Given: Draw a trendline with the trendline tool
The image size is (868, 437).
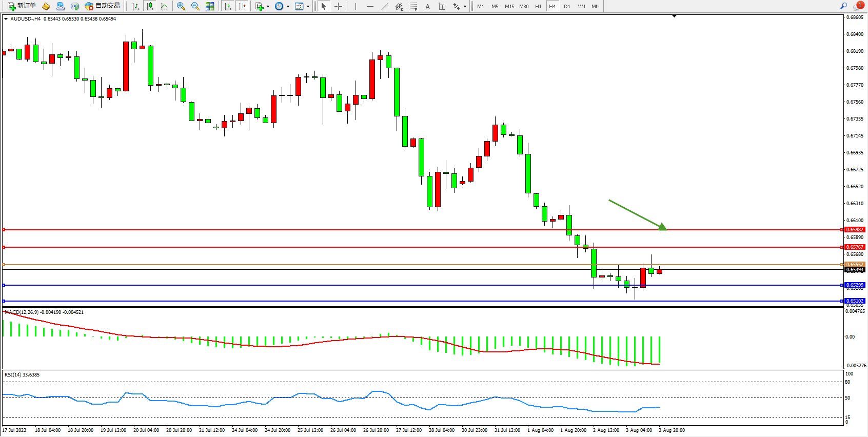Looking at the screenshot, I should point(385,6).
